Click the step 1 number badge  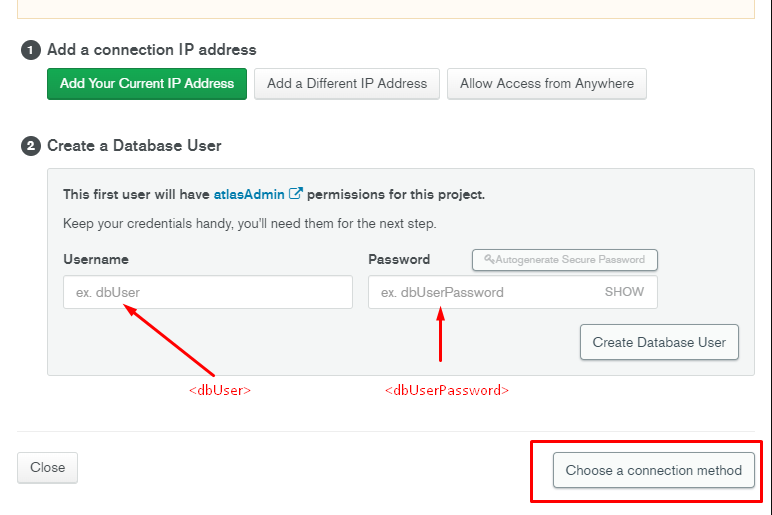click(31, 49)
